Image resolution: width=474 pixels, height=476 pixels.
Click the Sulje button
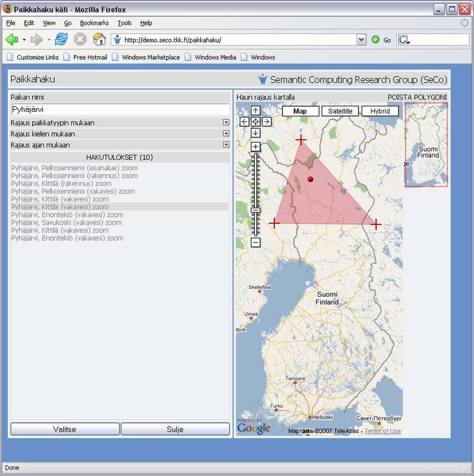pos(175,429)
